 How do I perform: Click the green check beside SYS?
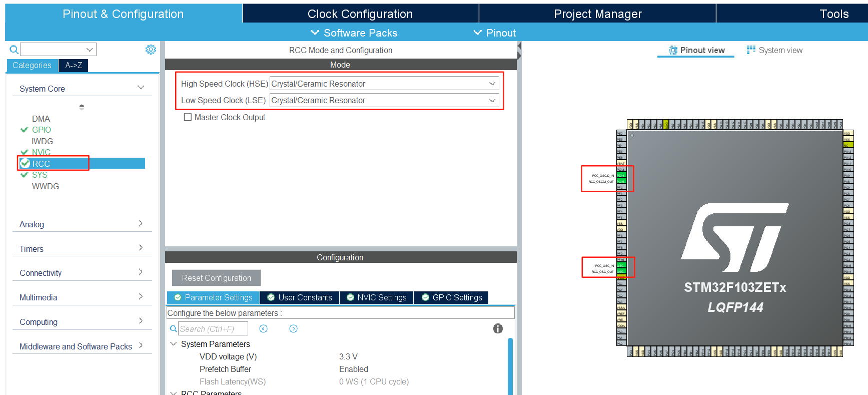pos(24,175)
